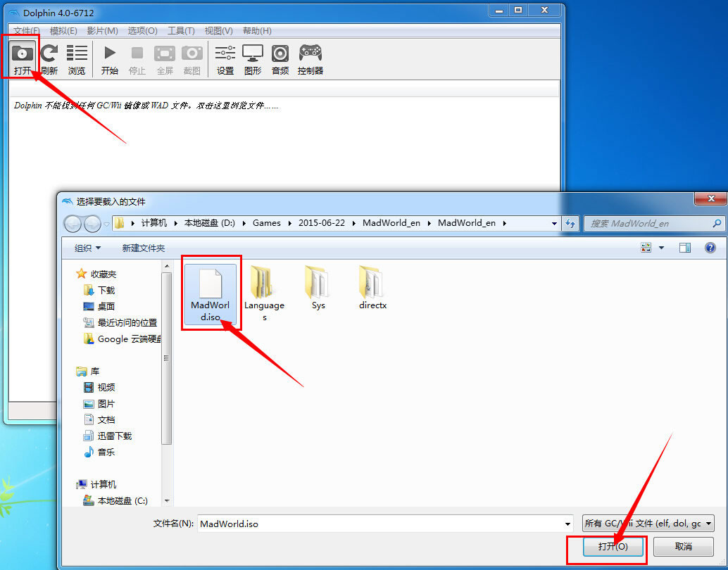Click the Cancel (取消) button
The width and height of the screenshot is (728, 570).
684,546
